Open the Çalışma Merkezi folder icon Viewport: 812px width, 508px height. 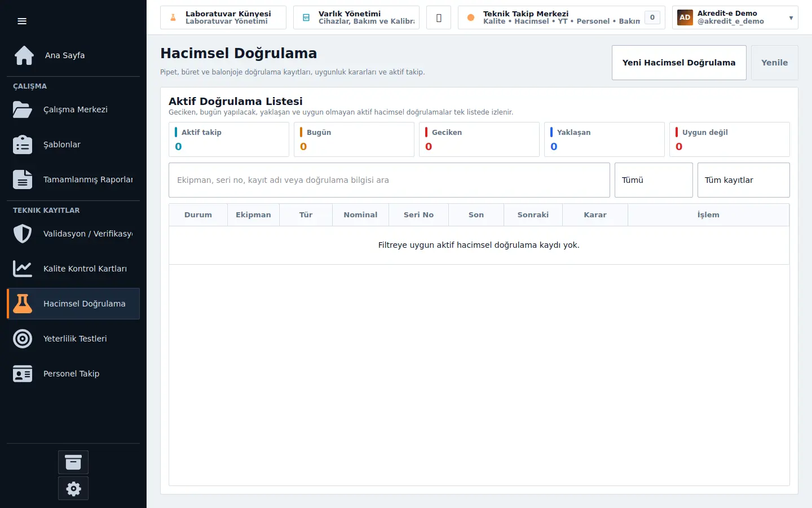[23, 110]
